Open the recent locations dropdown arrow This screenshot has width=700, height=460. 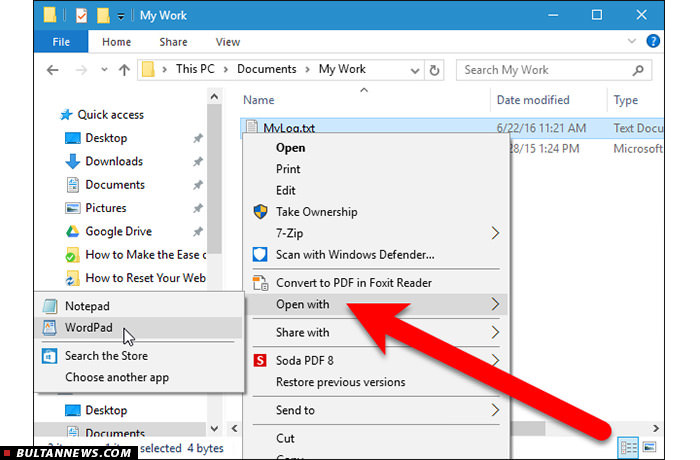pyautogui.click(x=104, y=70)
